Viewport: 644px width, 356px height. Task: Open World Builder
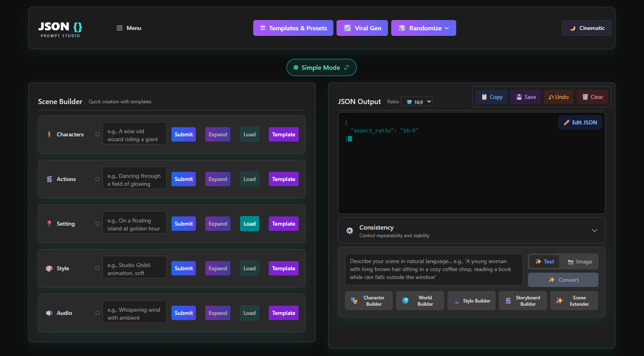tap(420, 300)
